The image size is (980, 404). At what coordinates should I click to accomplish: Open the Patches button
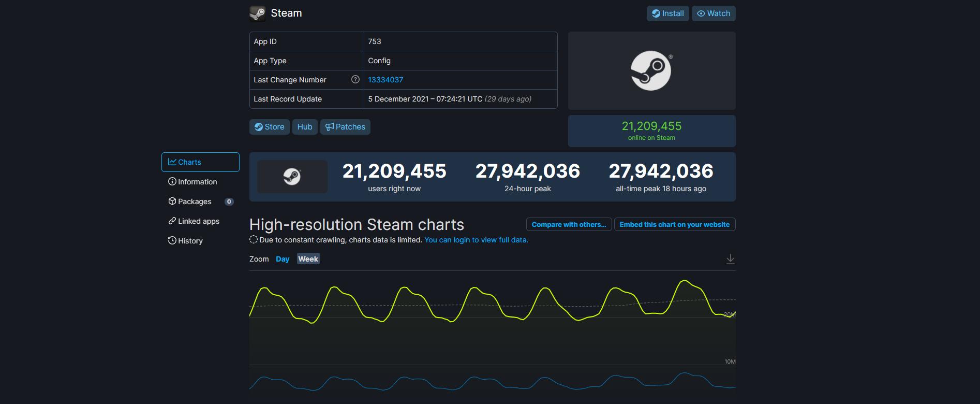[345, 127]
